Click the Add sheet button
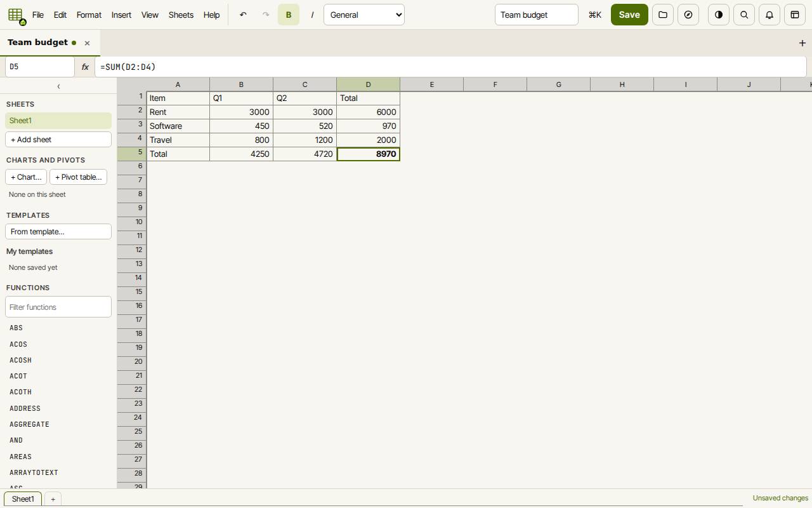The image size is (812, 508). pyautogui.click(x=58, y=140)
